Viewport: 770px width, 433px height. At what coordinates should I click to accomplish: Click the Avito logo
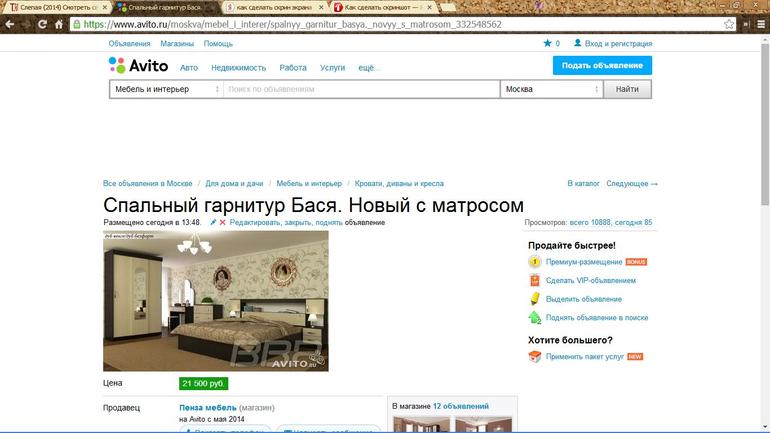(x=138, y=65)
